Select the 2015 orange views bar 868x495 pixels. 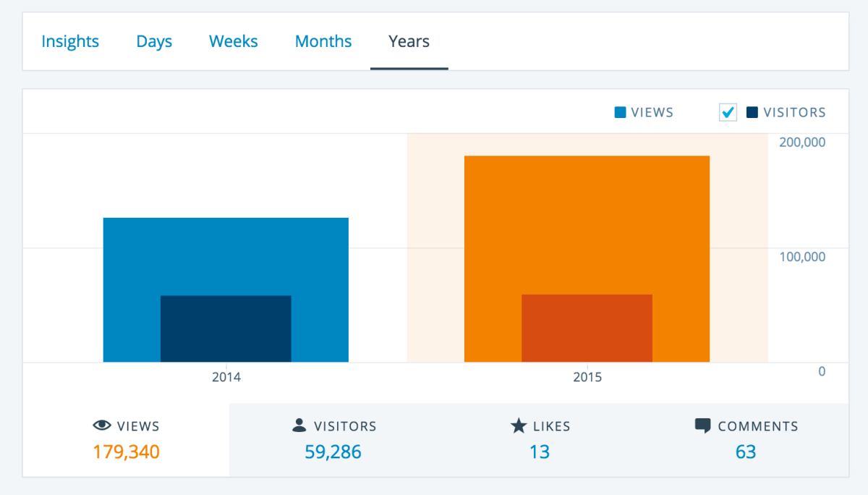pyautogui.click(x=587, y=217)
